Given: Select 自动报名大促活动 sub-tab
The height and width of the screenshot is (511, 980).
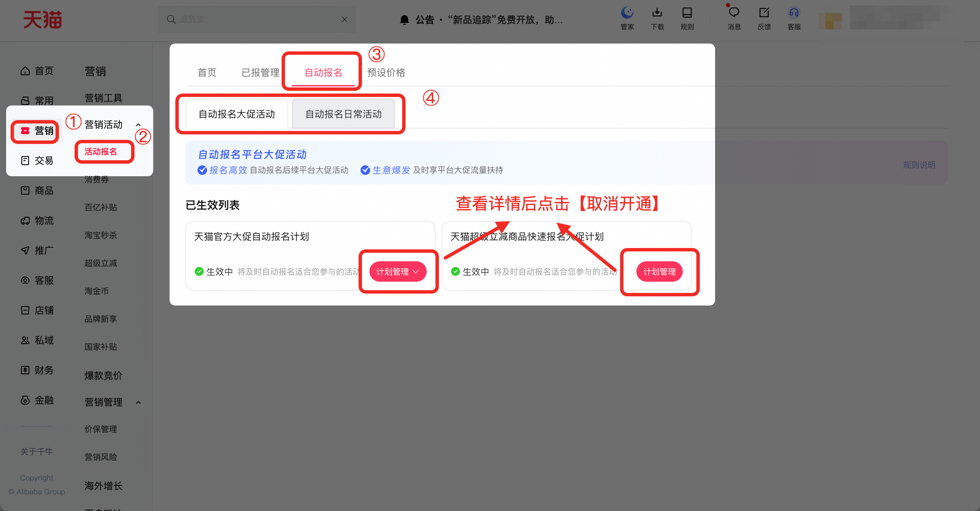Looking at the screenshot, I should pos(237,114).
